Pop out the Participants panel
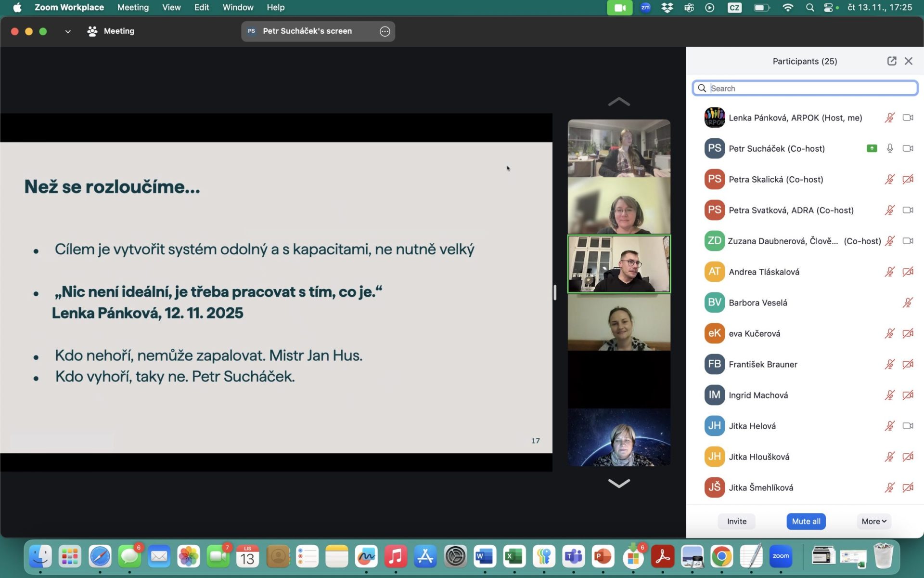The height and width of the screenshot is (578, 924). pyautogui.click(x=891, y=61)
